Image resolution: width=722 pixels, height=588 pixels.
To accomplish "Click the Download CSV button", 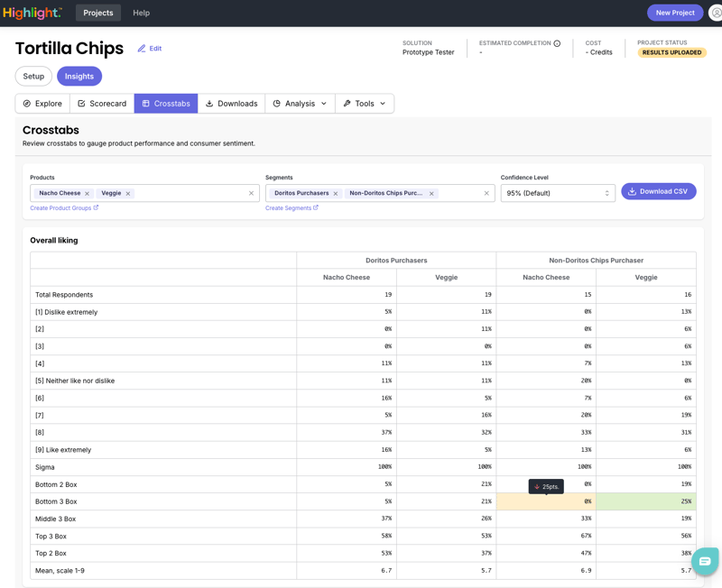I will [x=659, y=191].
